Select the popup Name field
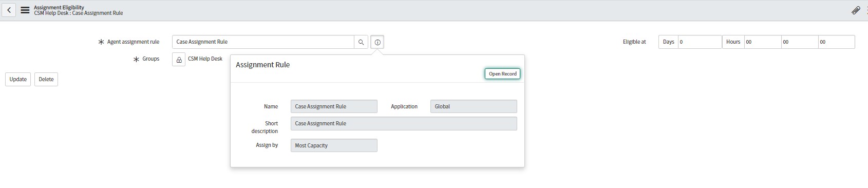 (x=334, y=106)
